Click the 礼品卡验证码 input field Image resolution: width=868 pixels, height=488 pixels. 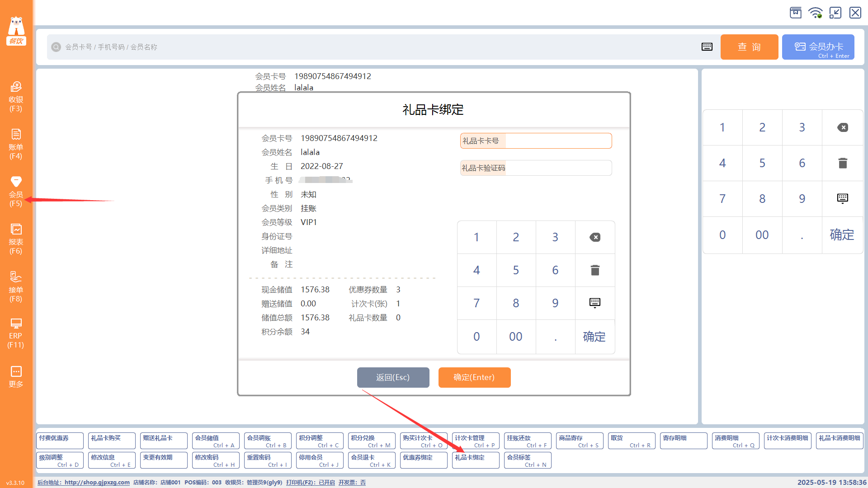(x=558, y=168)
